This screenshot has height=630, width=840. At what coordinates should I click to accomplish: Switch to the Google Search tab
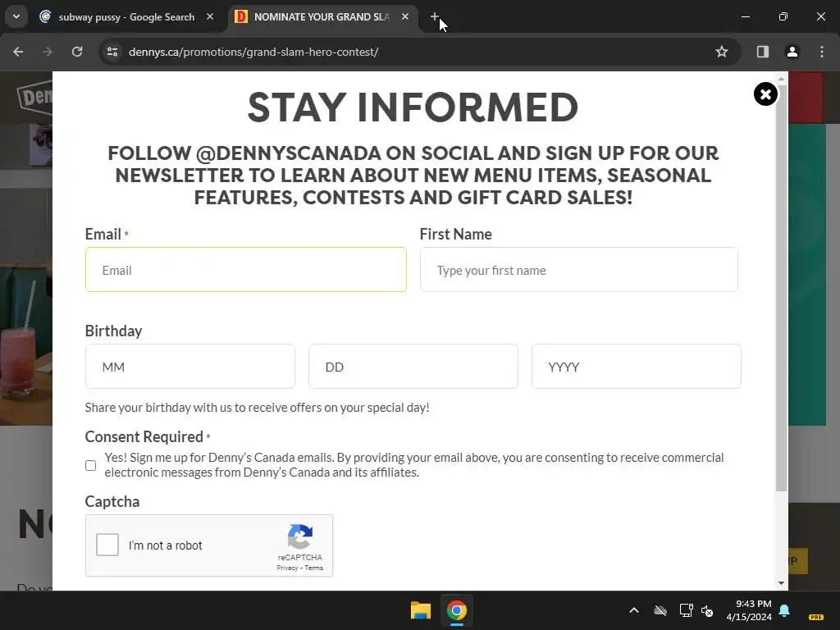point(126,17)
